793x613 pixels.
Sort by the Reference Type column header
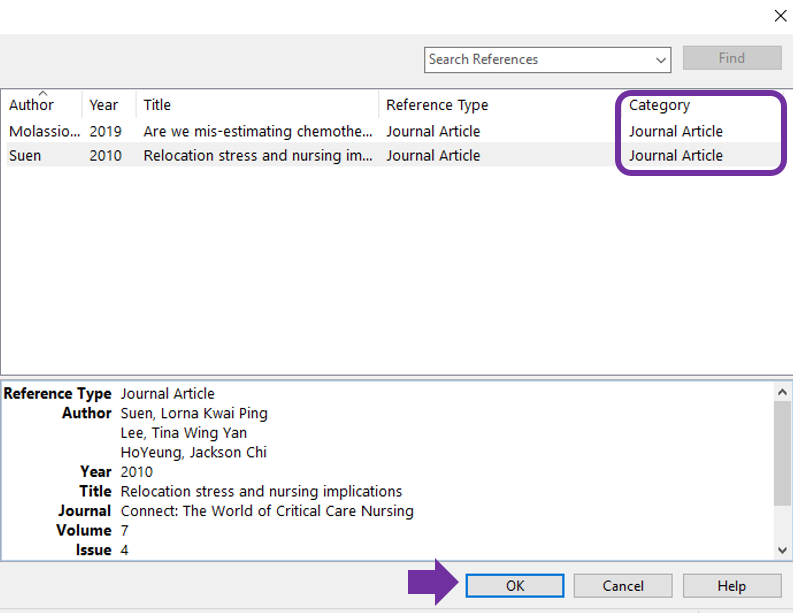pos(437,105)
